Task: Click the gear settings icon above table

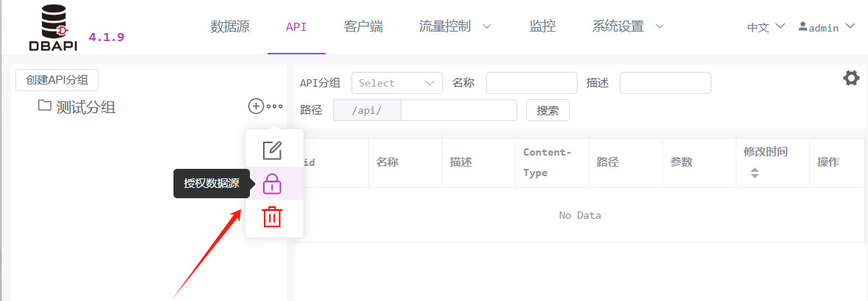Action: 851,78
